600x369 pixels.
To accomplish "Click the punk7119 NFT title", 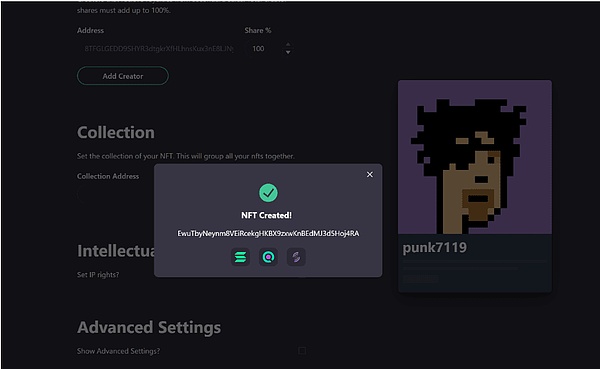I will tap(435, 248).
